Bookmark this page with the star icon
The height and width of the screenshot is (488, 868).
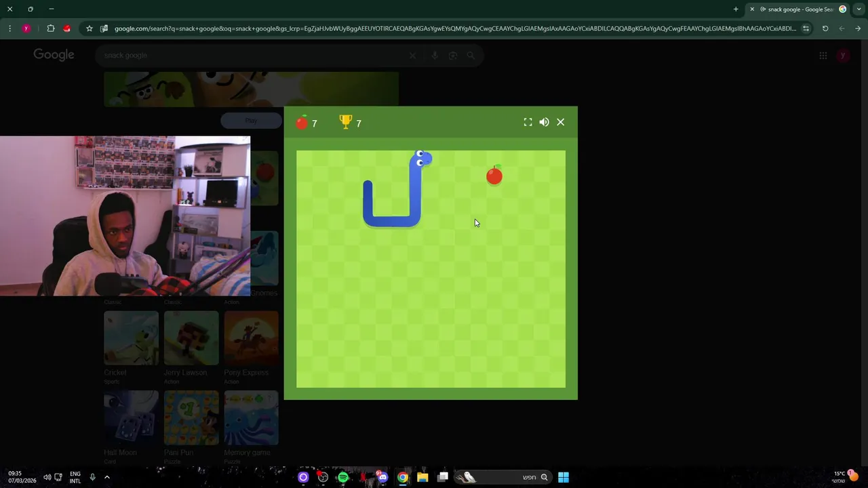(89, 28)
